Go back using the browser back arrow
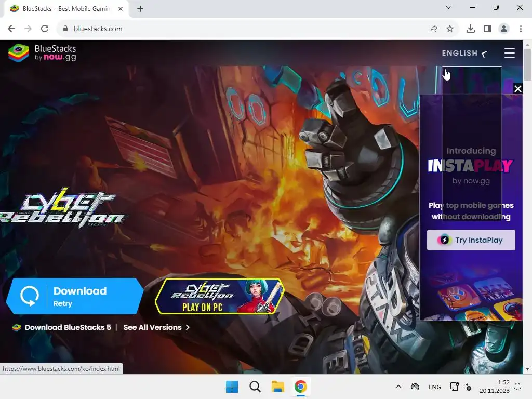 11,29
